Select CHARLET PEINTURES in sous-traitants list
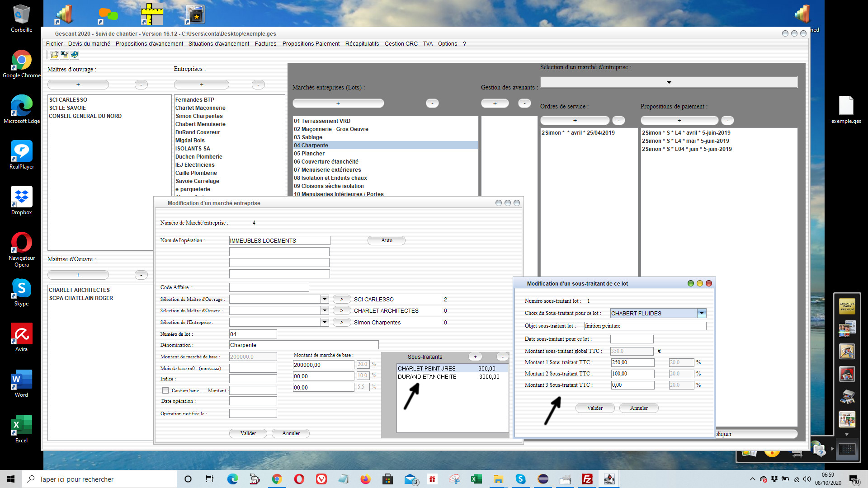Viewport: 868px width, 488px height. click(x=453, y=369)
